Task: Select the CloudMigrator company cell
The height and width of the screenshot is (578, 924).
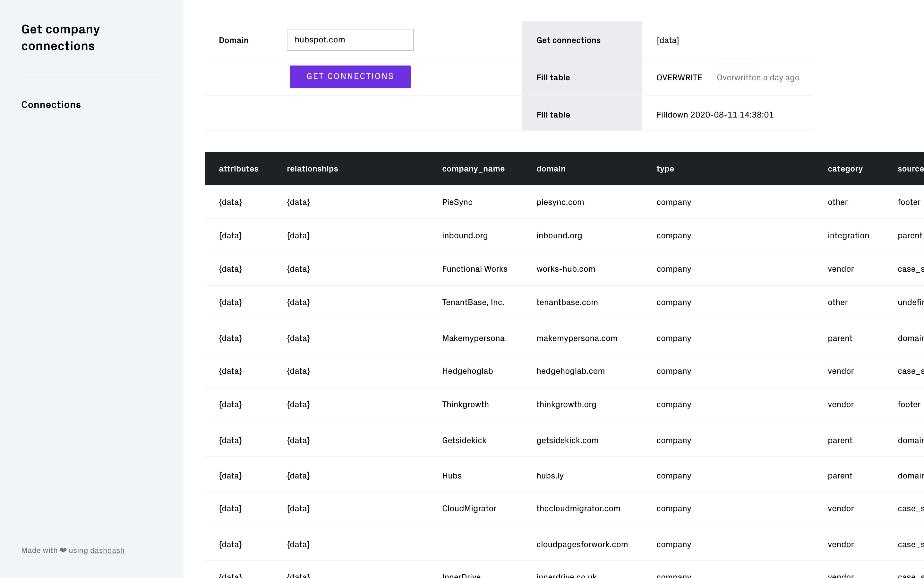Action: [469, 508]
